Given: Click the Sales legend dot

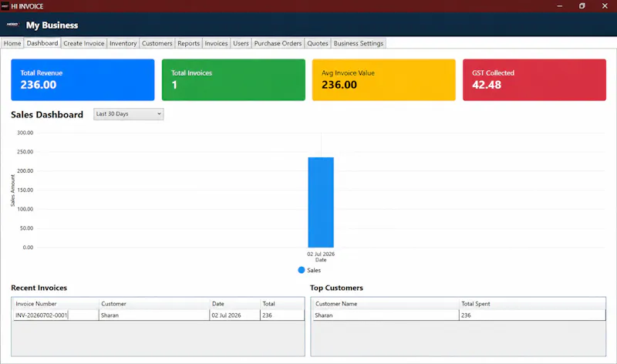Looking at the screenshot, I should 302,270.
